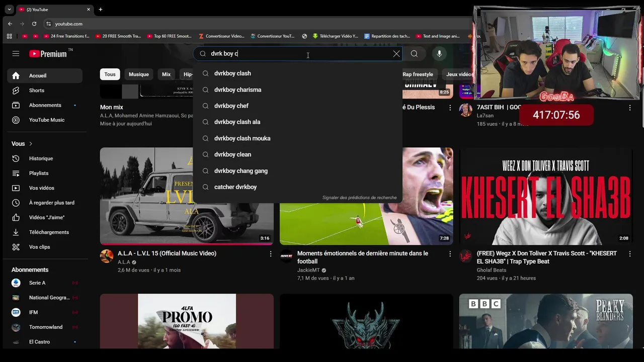Open Historique in the sidebar
Image resolution: width=644 pixels, height=362 pixels.
coord(45,158)
